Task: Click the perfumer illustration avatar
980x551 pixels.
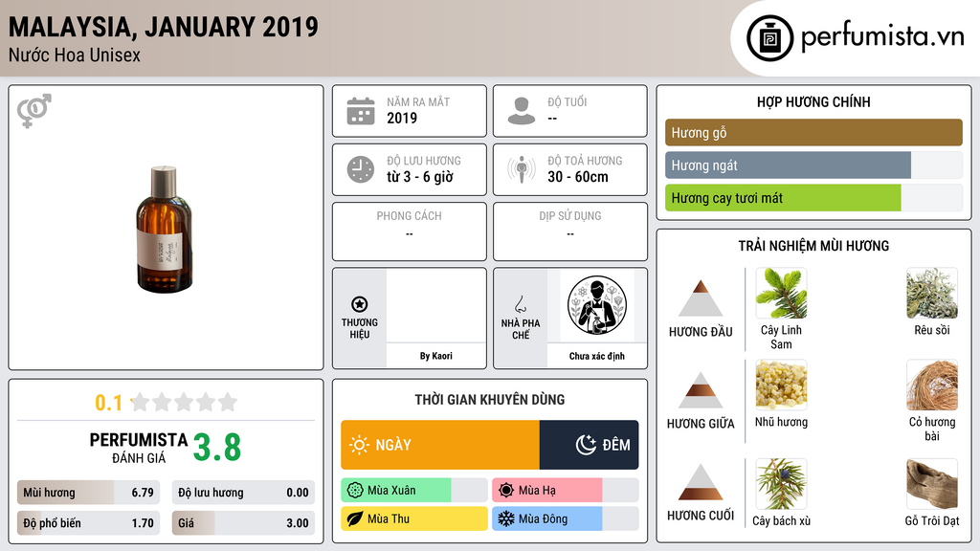Action: tap(597, 305)
